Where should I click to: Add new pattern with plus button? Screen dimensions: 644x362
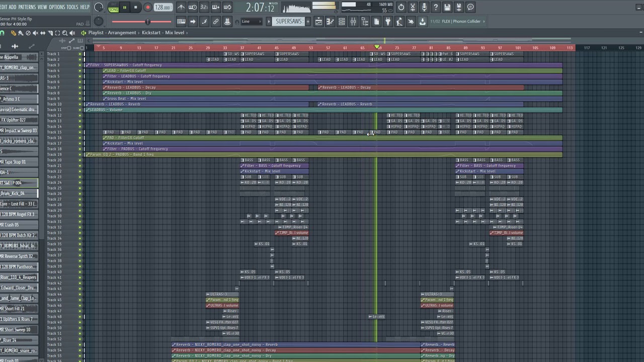pyautogui.click(x=308, y=21)
